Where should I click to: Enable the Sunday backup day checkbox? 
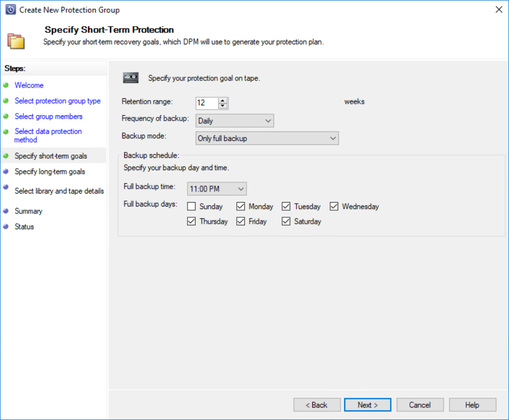click(x=191, y=206)
